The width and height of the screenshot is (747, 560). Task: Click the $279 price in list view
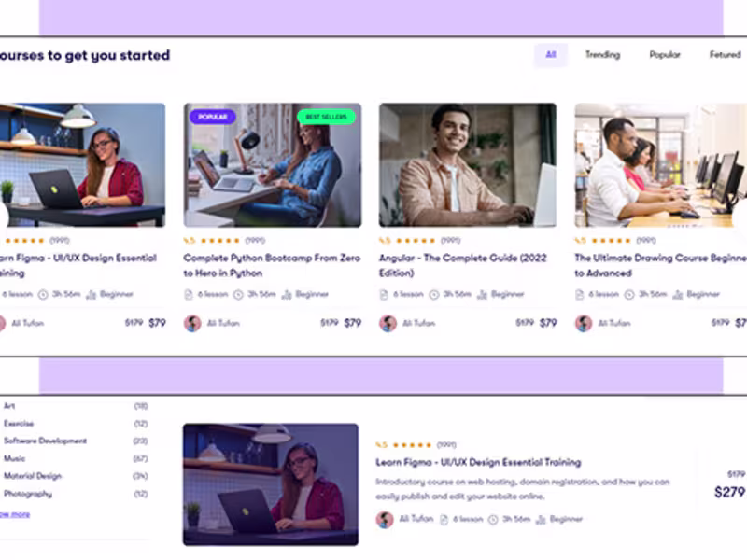(x=729, y=493)
